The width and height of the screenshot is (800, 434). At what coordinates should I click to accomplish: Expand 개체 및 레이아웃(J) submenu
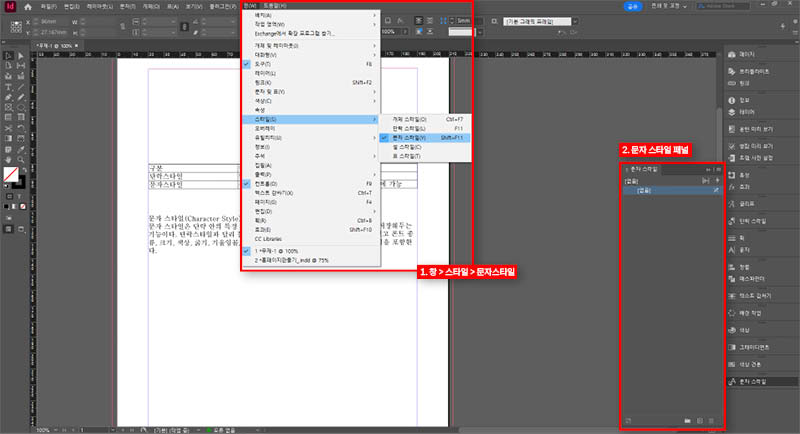(311, 46)
